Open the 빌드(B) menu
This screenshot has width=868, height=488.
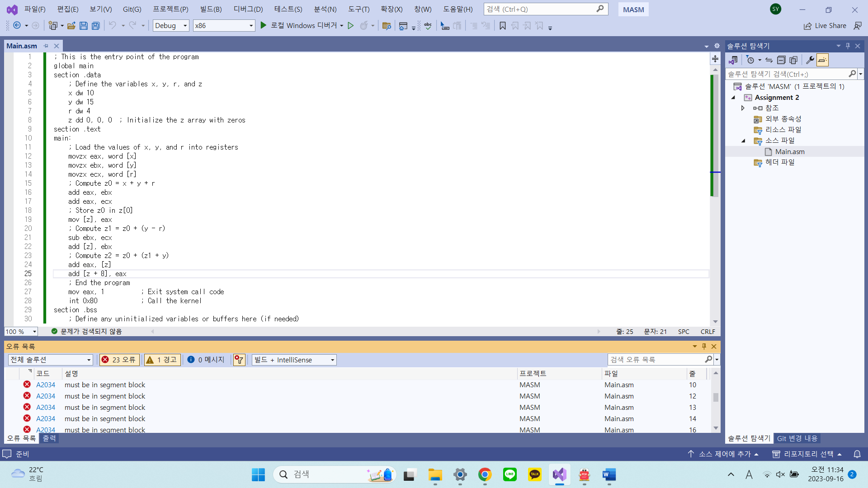[x=211, y=9]
